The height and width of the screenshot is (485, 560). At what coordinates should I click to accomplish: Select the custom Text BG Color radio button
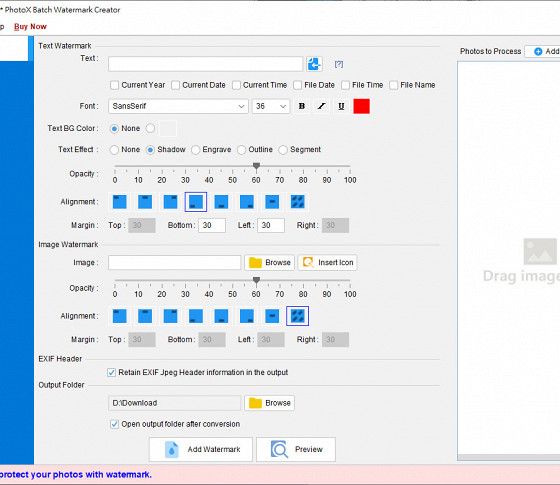[150, 128]
